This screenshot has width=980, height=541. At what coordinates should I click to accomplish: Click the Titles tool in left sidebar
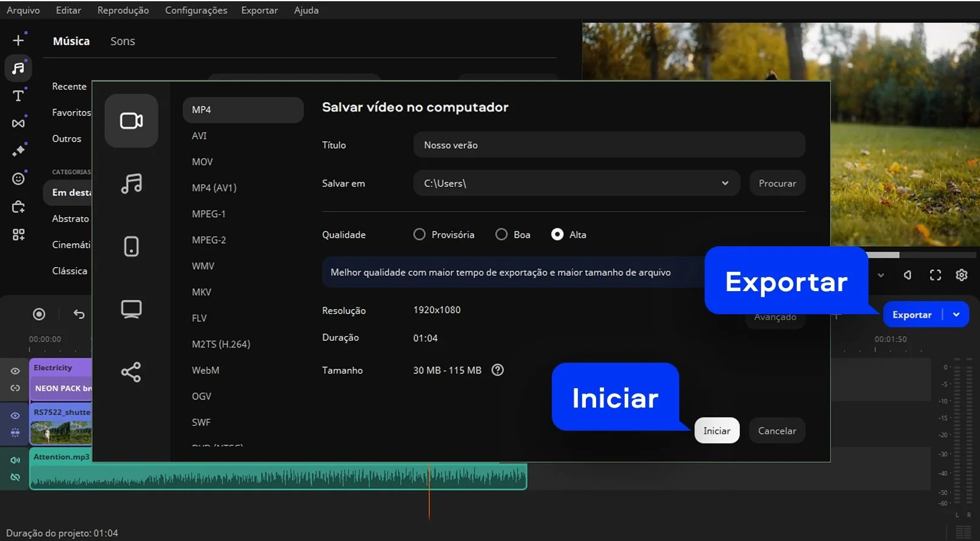coord(18,96)
